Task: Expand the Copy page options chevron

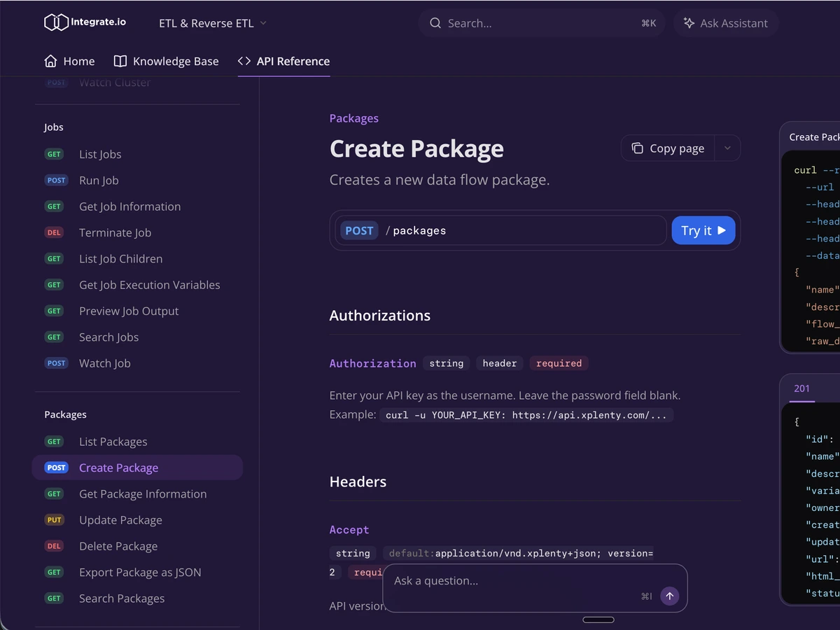Action: (x=727, y=148)
